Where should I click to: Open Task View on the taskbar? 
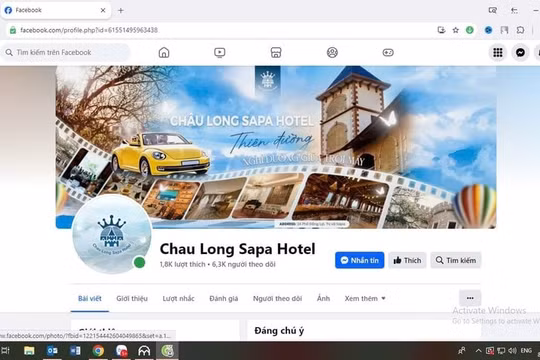coord(6,351)
